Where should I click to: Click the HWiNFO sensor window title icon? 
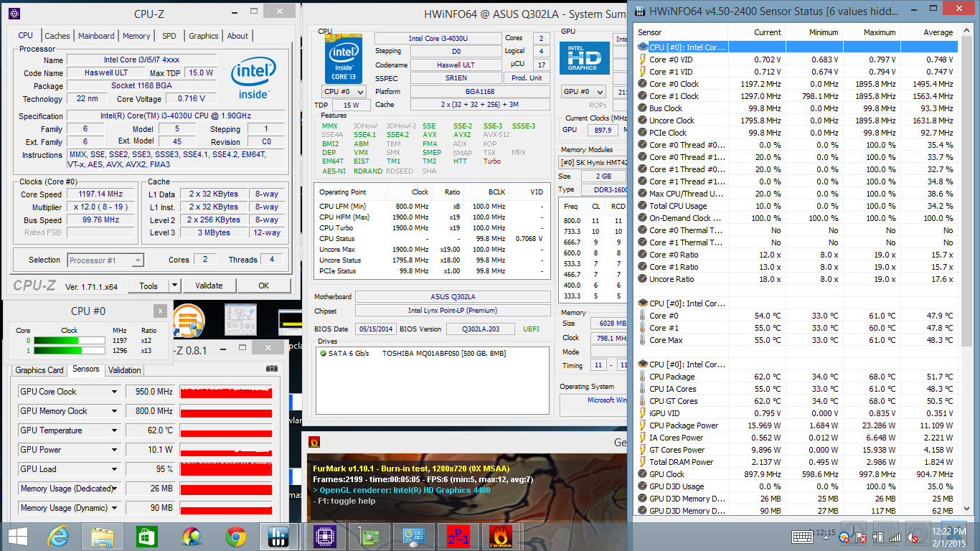[x=640, y=11]
